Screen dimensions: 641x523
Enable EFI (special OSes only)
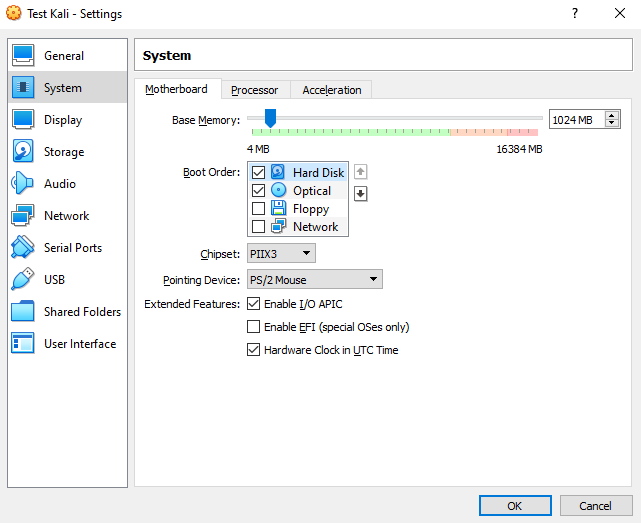[254, 327]
